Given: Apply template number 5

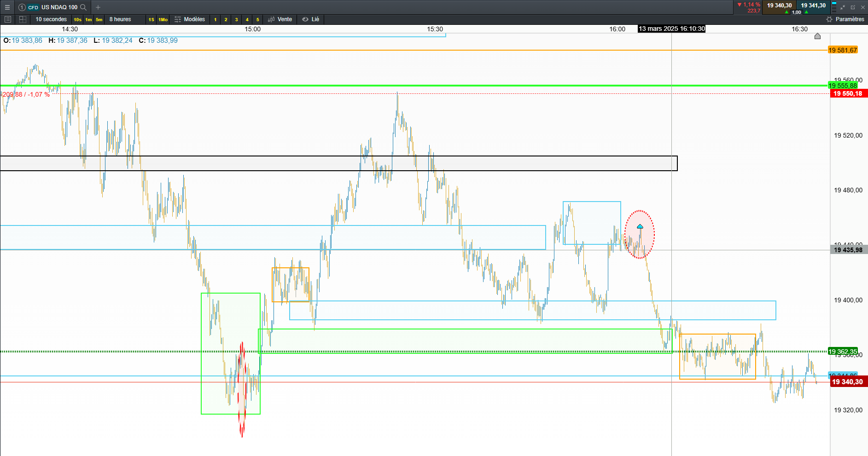Looking at the screenshot, I should (257, 19).
